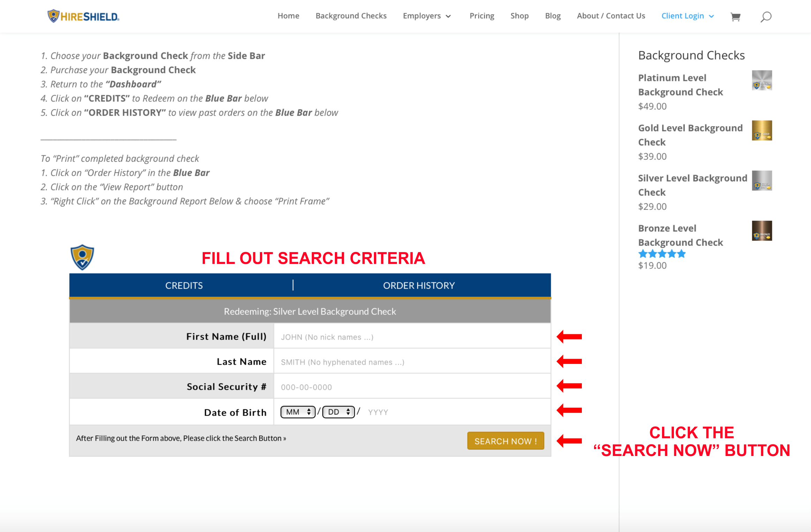Expand the Client Login menu
Image resolution: width=811 pixels, height=532 pixels.
[x=688, y=16]
